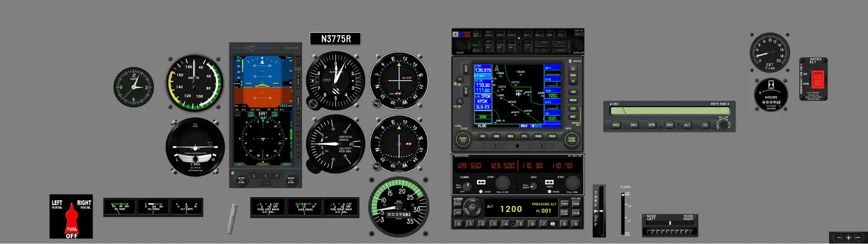Flip the red ARTEX ELT switch
The height and width of the screenshot is (244, 868).
click(x=818, y=79)
